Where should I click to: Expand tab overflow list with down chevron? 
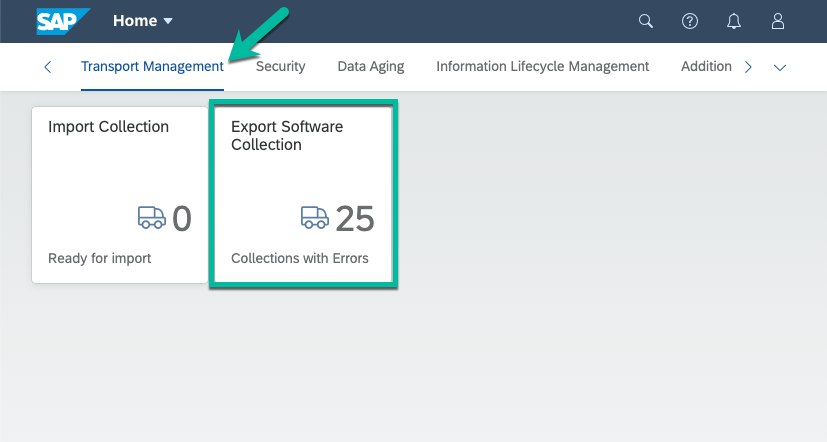pos(780,67)
